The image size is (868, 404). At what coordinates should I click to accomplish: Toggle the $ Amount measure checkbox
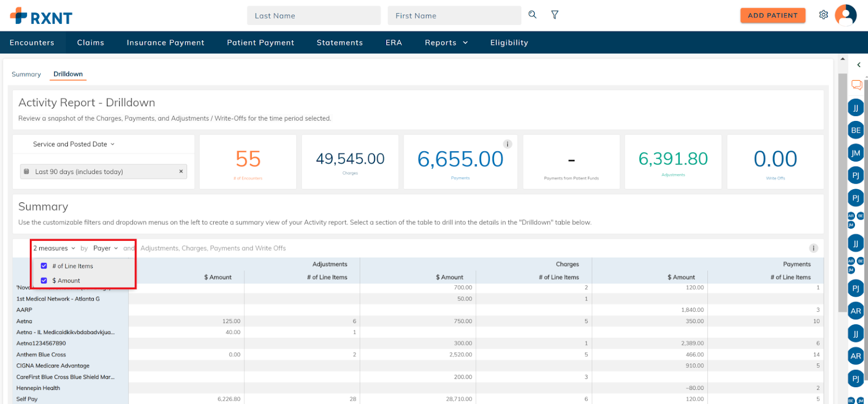pyautogui.click(x=44, y=280)
